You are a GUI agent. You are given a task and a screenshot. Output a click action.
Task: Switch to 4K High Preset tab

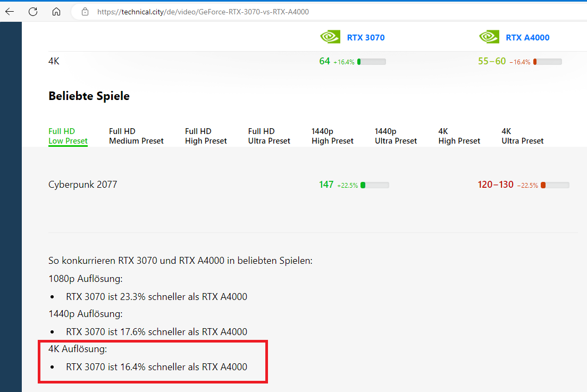coord(459,136)
